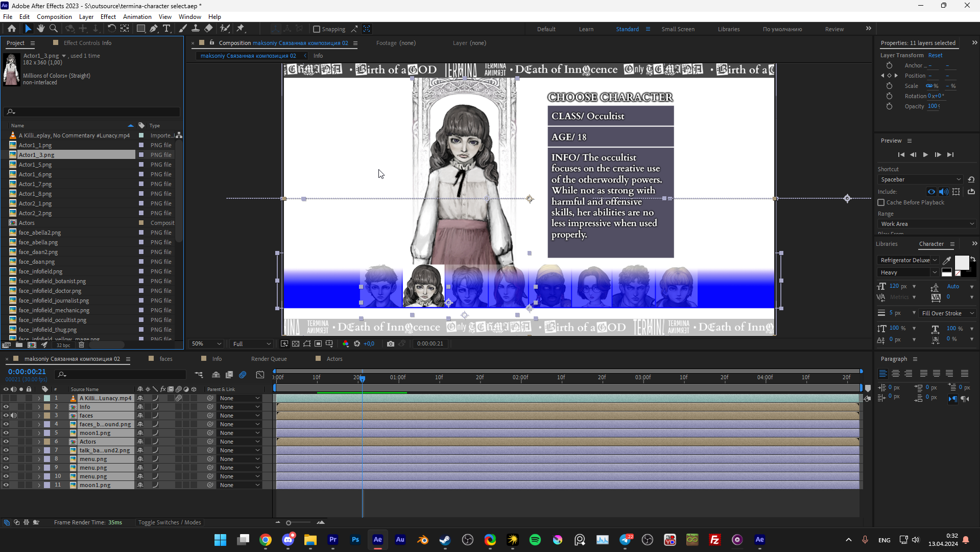980x552 pixels.
Task: Select the Zoom tool
Action: click(x=54, y=29)
